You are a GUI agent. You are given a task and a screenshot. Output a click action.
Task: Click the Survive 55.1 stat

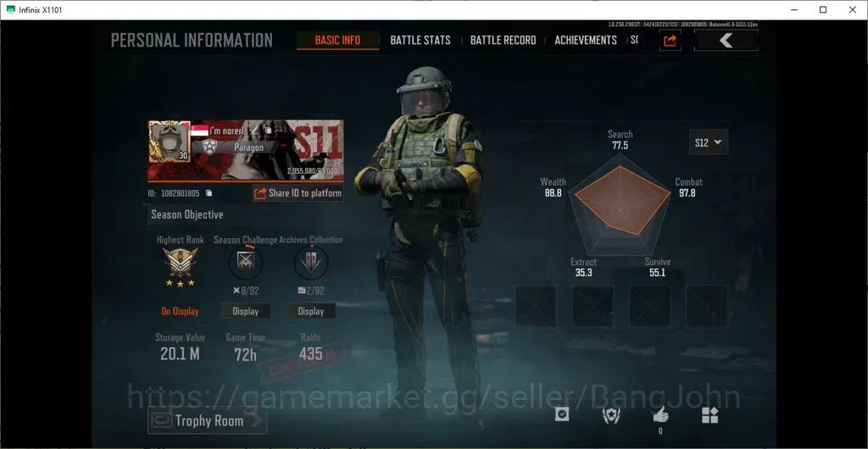click(x=658, y=267)
